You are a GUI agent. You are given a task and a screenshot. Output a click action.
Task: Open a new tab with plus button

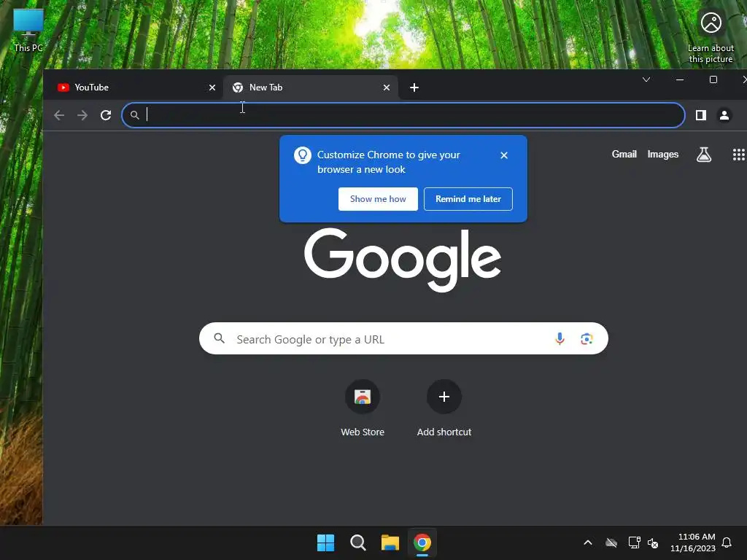[414, 87]
